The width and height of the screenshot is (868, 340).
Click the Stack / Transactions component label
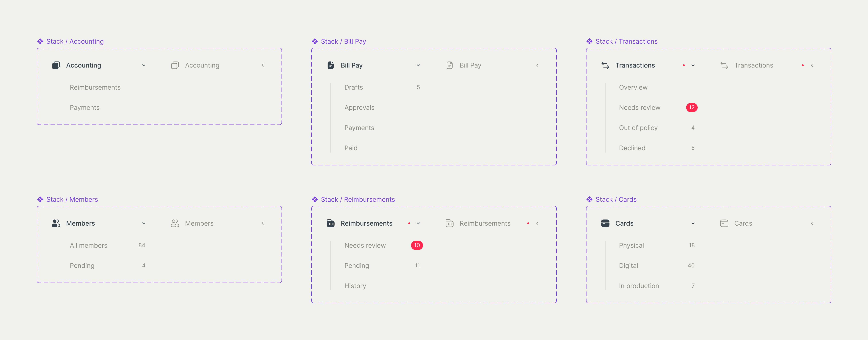[626, 41]
